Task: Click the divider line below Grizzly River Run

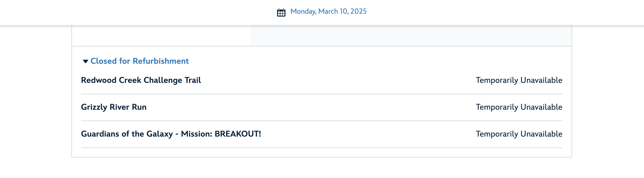Action: (322, 121)
